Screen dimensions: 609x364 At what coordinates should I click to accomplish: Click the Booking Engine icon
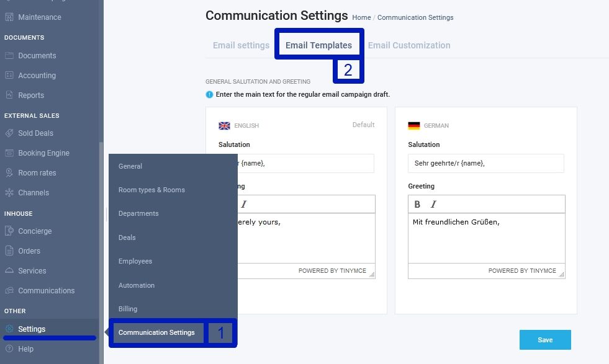click(9, 153)
